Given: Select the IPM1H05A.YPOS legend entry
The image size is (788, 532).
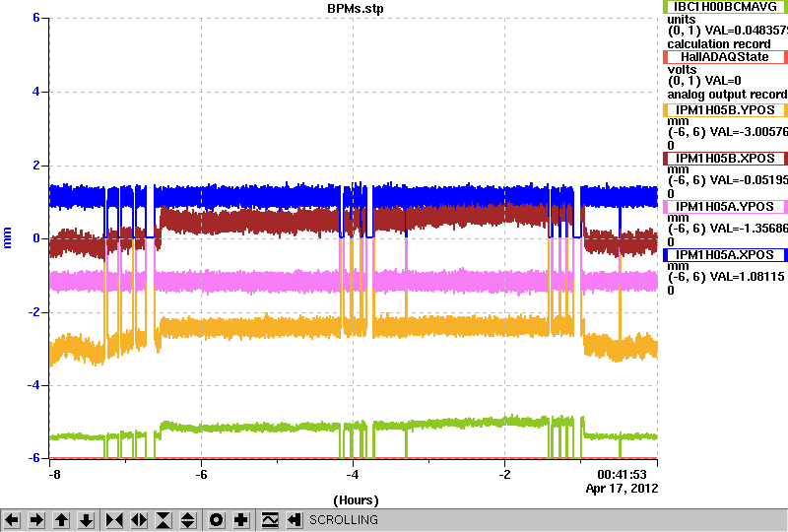Looking at the screenshot, I should click(725, 207).
